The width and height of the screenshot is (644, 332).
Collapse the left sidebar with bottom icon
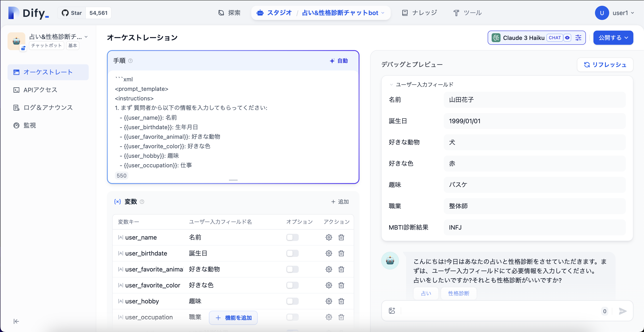(x=16, y=321)
